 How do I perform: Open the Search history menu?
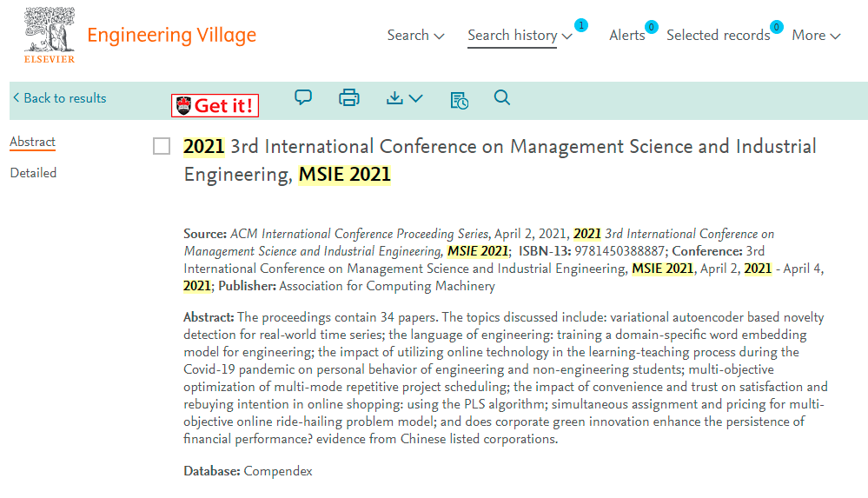click(x=520, y=35)
